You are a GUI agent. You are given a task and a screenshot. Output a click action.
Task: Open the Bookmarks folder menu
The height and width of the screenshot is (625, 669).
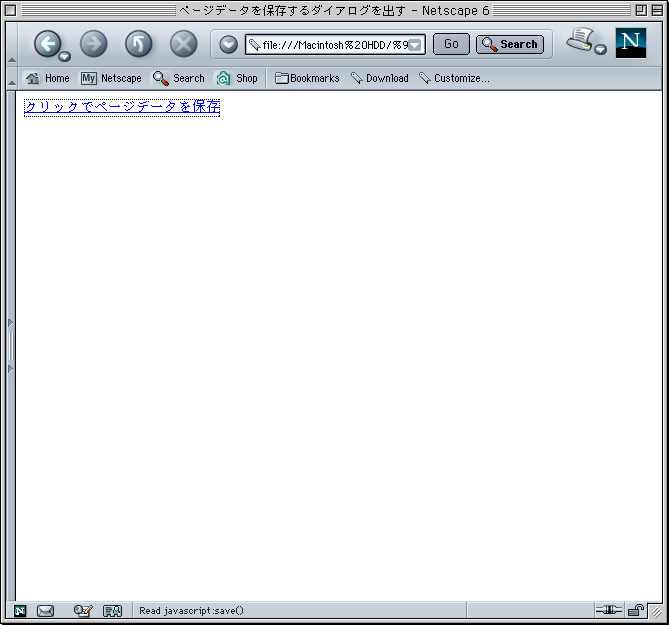tap(307, 78)
